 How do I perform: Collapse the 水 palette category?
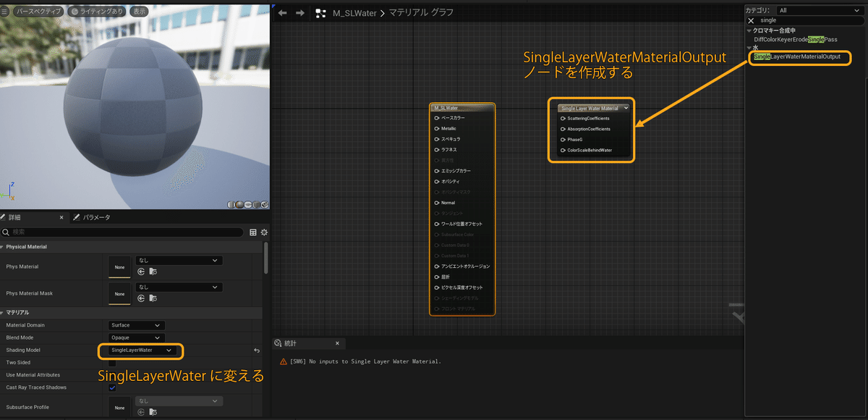point(749,48)
